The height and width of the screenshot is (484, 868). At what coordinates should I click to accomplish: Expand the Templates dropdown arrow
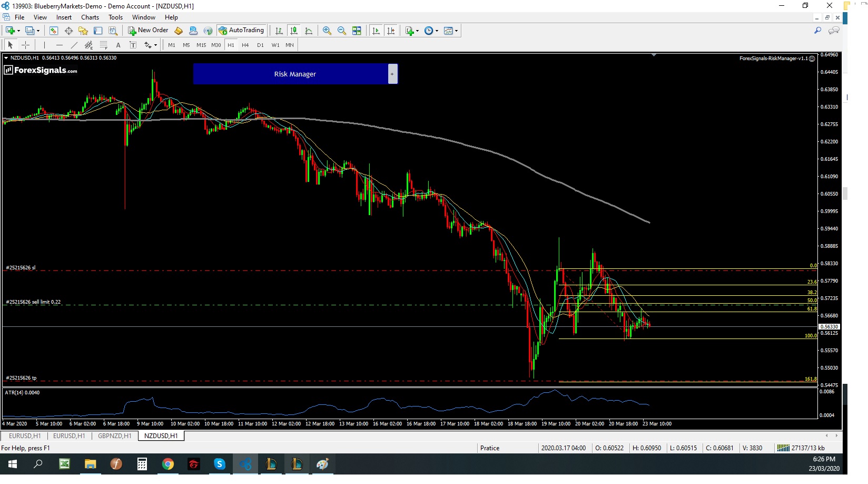click(x=456, y=31)
